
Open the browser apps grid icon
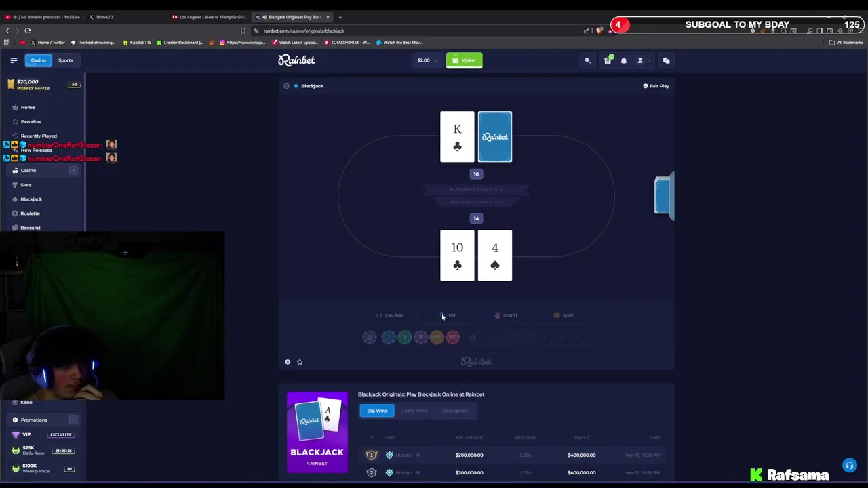pyautogui.click(x=7, y=43)
